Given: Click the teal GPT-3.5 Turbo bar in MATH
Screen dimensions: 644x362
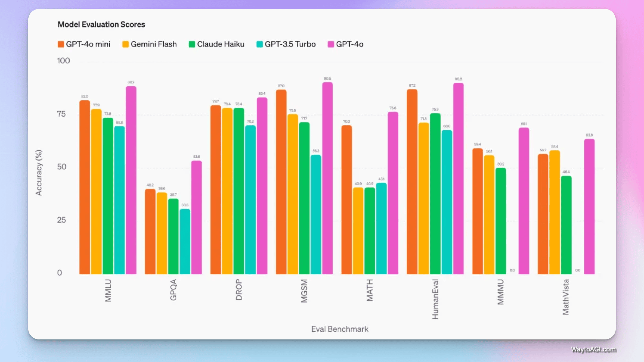Looking at the screenshot, I should pyautogui.click(x=381, y=229).
